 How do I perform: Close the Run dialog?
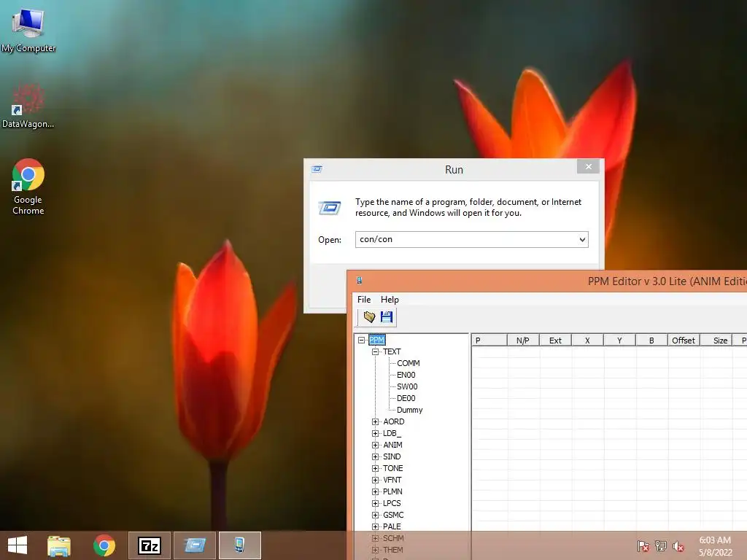589,167
